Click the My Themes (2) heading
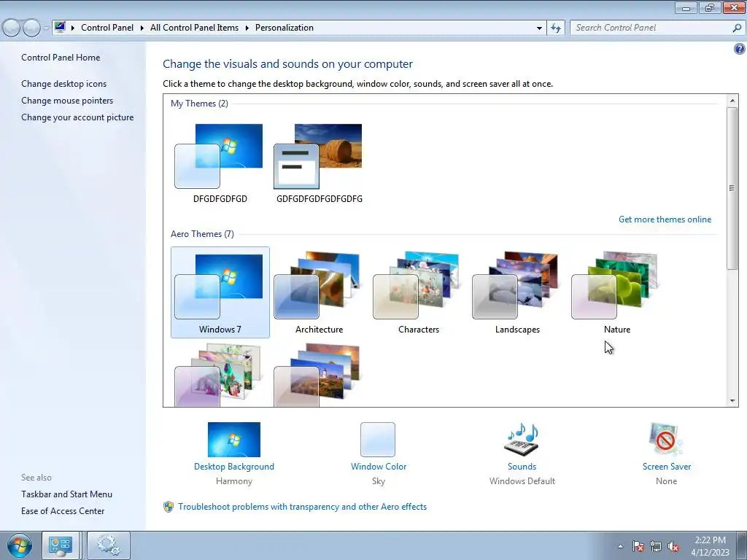 point(199,104)
